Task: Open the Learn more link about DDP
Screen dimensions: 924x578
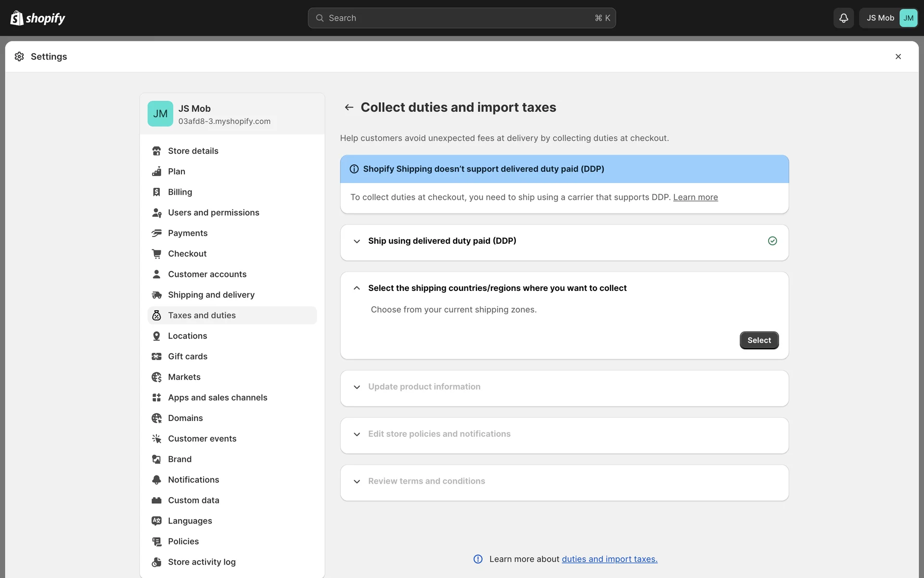Action: point(695,197)
